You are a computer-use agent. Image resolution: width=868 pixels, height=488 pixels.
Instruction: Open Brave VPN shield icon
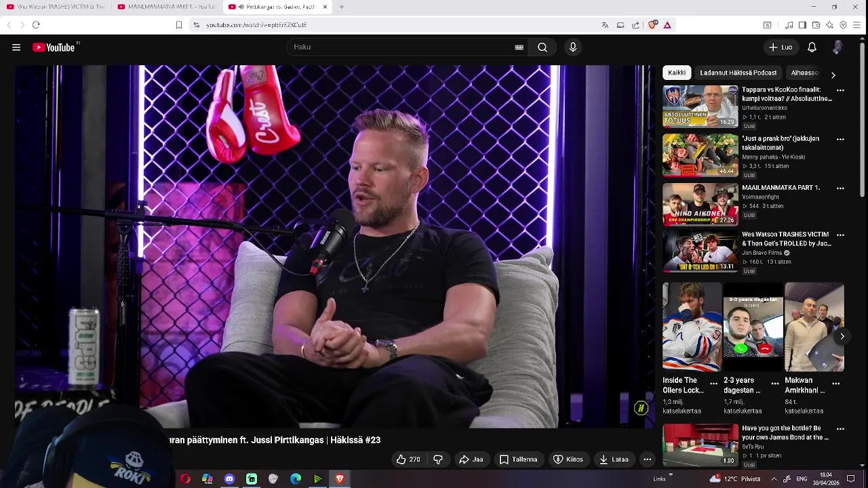point(843,25)
